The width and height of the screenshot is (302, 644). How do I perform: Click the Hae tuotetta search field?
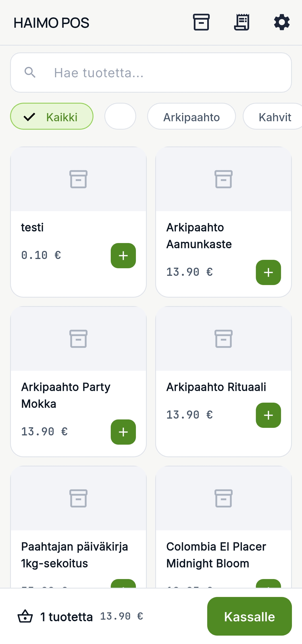click(151, 73)
